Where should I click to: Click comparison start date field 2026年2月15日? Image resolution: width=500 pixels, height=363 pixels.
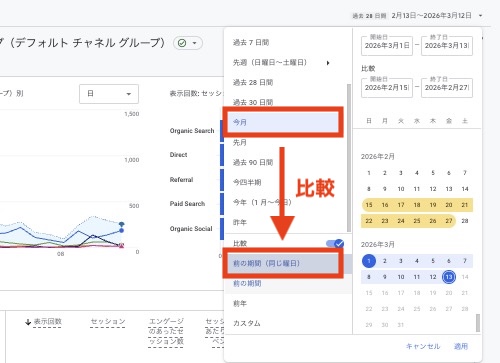[x=387, y=88]
